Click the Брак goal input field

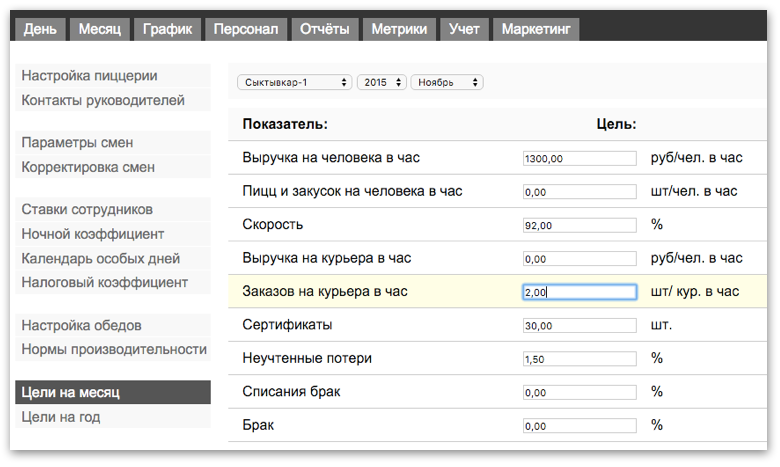point(580,426)
